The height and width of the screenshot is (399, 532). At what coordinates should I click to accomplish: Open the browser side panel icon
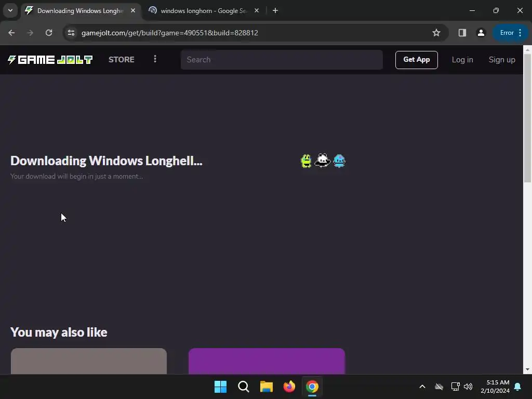[x=462, y=33]
